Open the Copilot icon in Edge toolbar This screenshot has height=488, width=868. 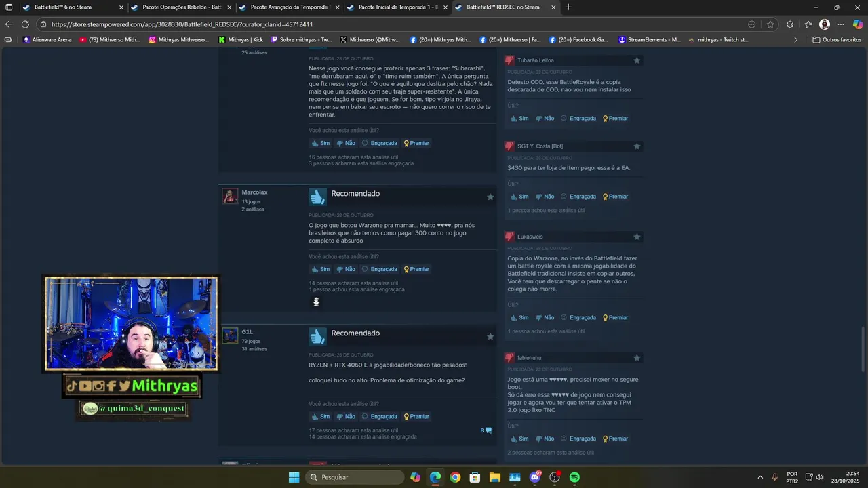[x=858, y=24]
